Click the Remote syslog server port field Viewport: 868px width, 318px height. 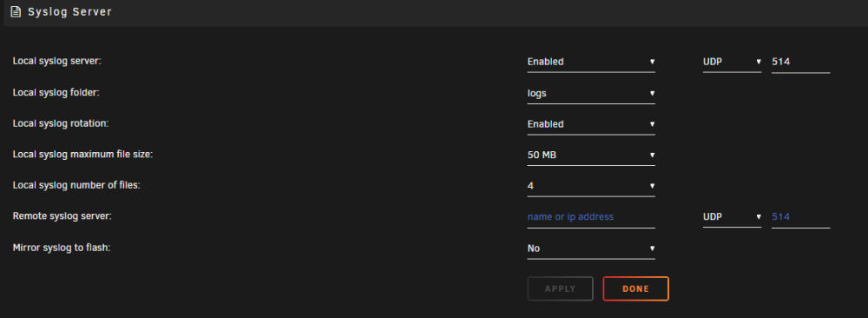pos(800,217)
